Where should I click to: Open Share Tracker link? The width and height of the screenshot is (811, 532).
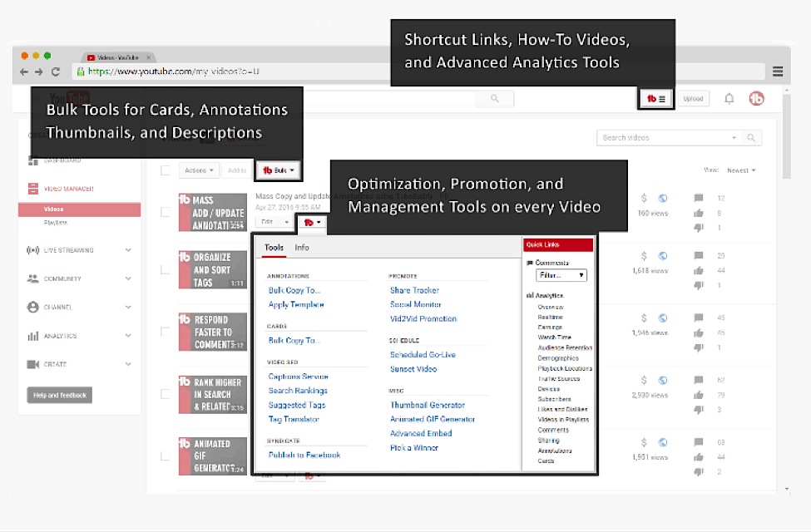(414, 291)
